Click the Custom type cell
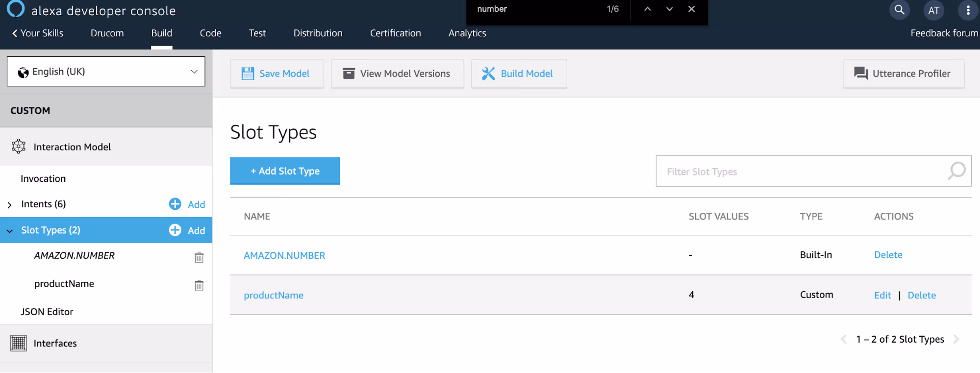The width and height of the screenshot is (980, 373). 817,295
